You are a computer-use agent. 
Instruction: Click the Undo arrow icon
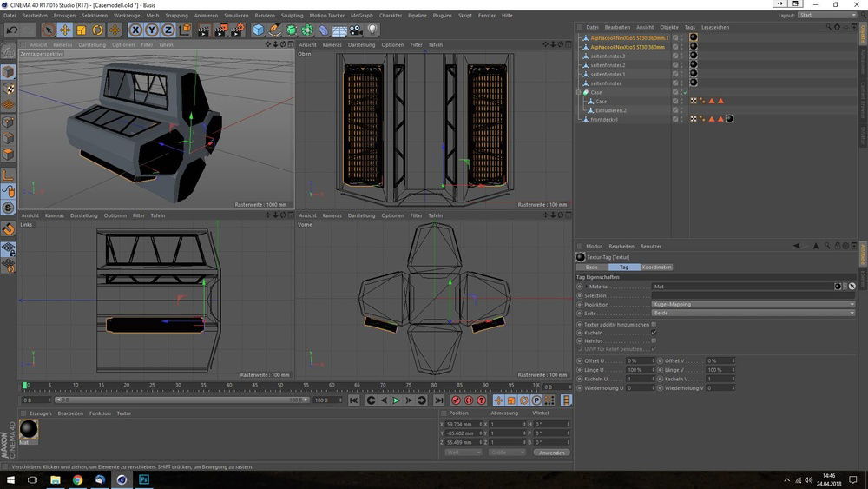click(x=13, y=30)
